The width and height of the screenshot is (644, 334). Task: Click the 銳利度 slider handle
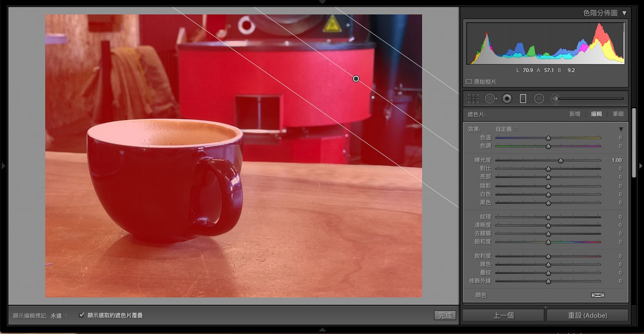click(x=548, y=256)
